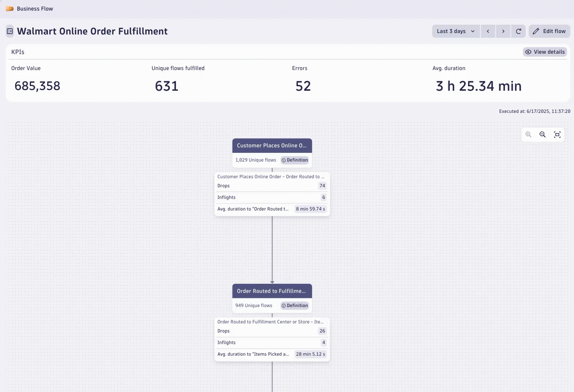This screenshot has width=574, height=392.
Task: Click the 949 Unique flows text
Action: coord(254,306)
